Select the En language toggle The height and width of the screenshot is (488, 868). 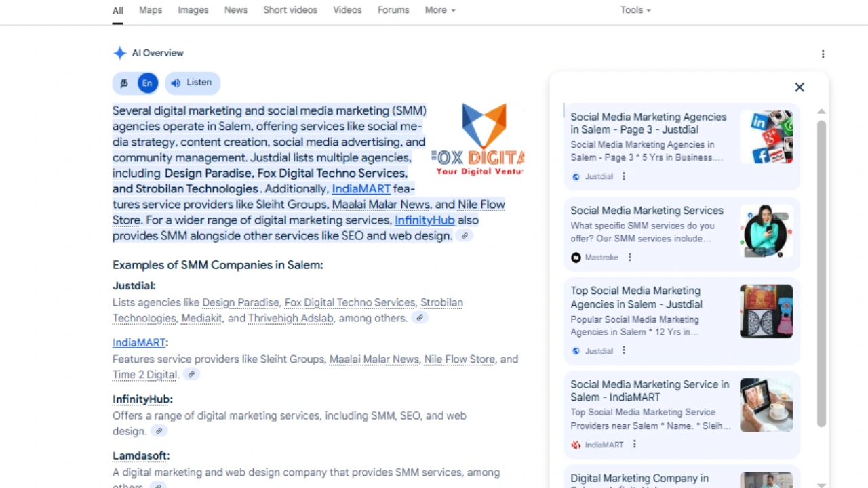click(x=147, y=83)
